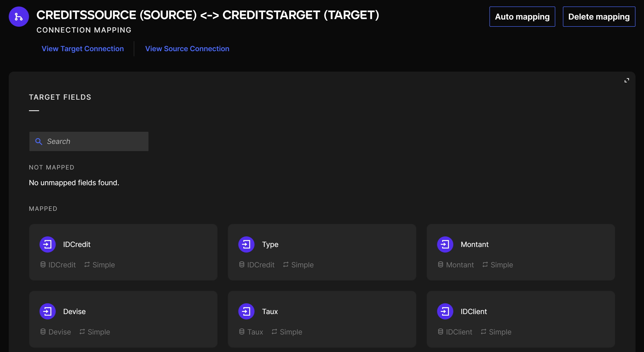Screen dimensions: 644x352
Task: Open the View Target Connection link
Action: [x=82, y=49]
